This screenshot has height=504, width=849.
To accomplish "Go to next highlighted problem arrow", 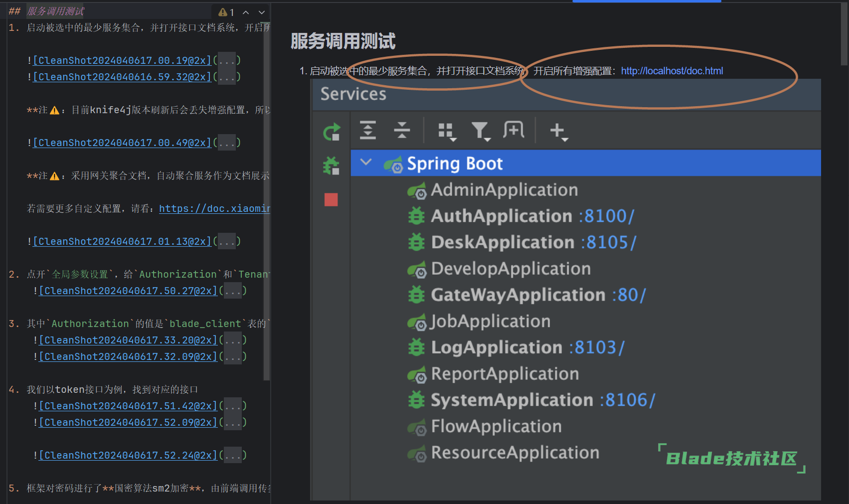I will 262,12.
